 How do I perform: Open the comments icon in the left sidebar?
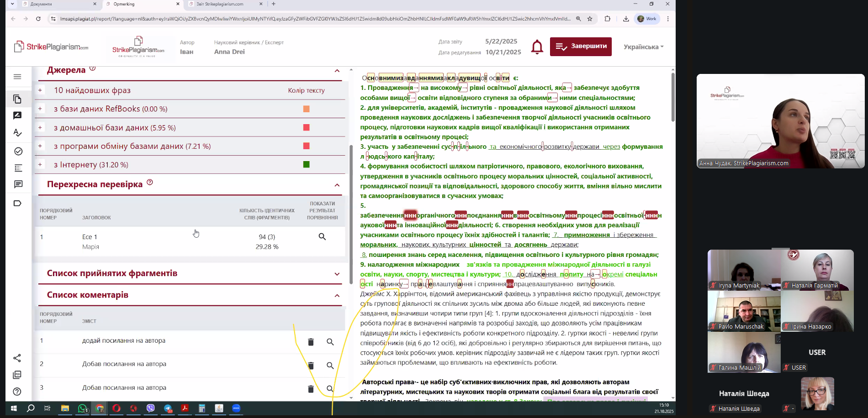pyautogui.click(x=18, y=184)
